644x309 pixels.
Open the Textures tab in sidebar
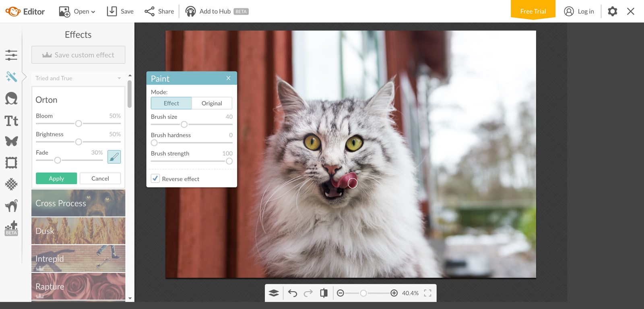[x=11, y=184]
